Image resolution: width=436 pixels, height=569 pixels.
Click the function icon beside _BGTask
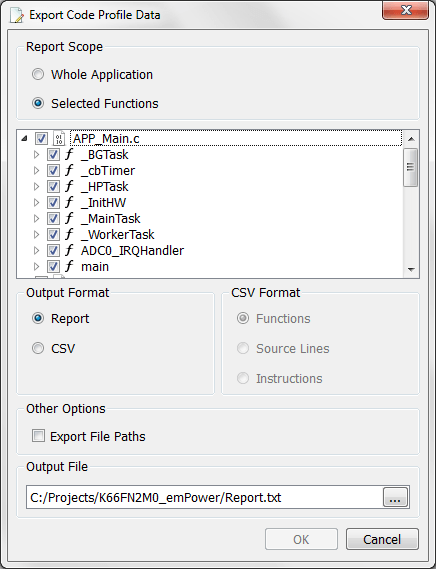coord(69,154)
